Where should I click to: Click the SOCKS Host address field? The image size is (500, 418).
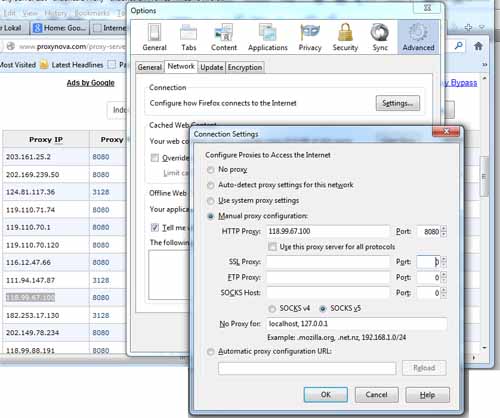click(x=328, y=293)
